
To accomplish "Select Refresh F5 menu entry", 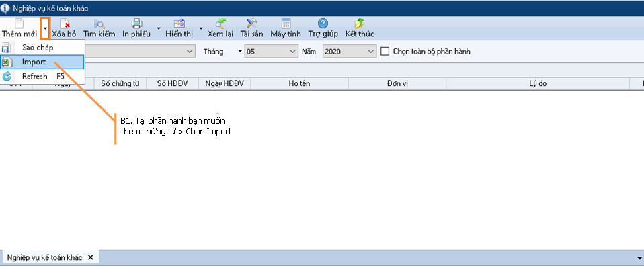I will tap(42, 77).
